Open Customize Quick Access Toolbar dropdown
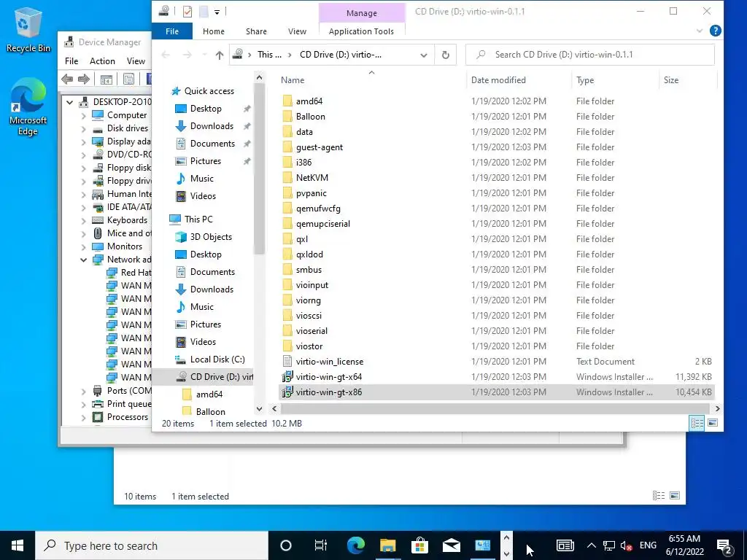This screenshot has width=747, height=560. (x=217, y=12)
